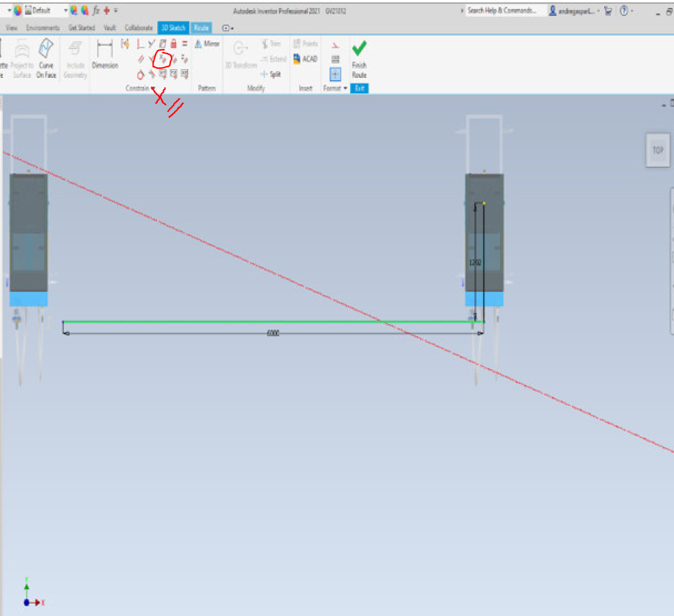Screen dimensions: 674x616
Task: Select the green horizontal route line
Action: [273, 322]
